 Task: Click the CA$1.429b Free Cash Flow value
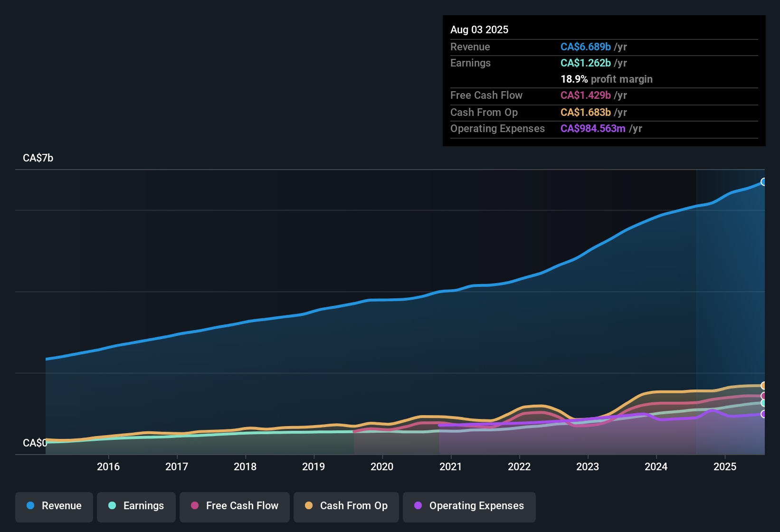tap(586, 95)
